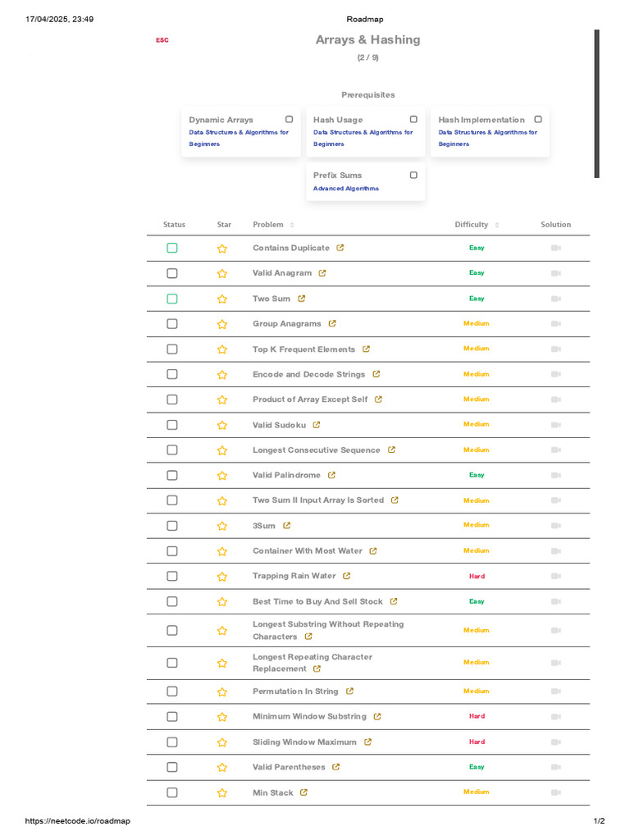
Task: Watch video solution for Sliding Window Maximum
Action: [555, 742]
